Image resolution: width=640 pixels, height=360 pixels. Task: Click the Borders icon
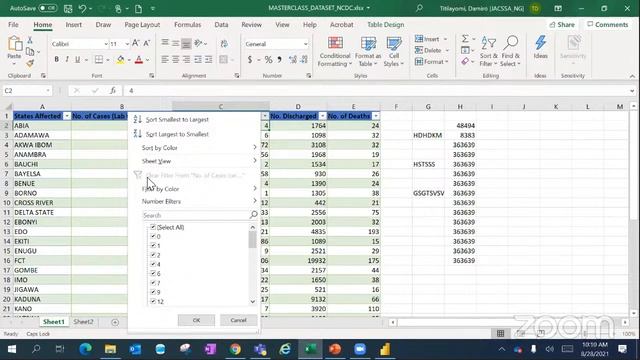99,60
